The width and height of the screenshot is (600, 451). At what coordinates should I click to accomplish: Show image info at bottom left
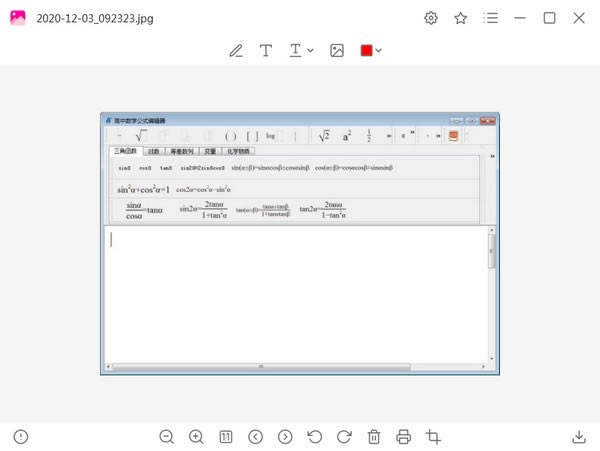(21, 436)
